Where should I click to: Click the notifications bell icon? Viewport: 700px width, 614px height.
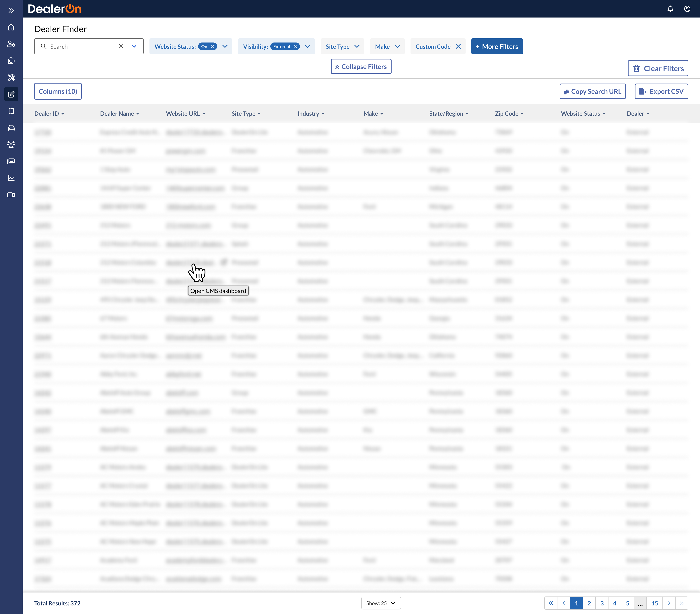(x=670, y=9)
